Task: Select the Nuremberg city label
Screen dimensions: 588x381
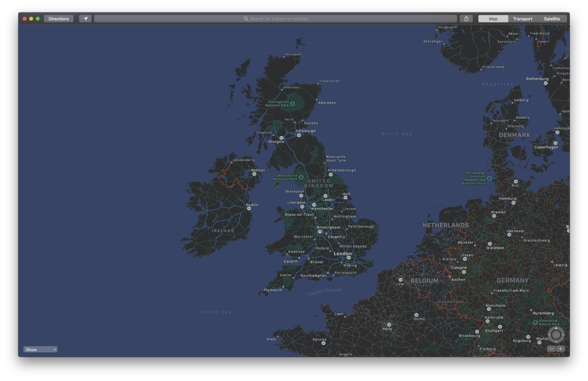Action: coord(543,313)
